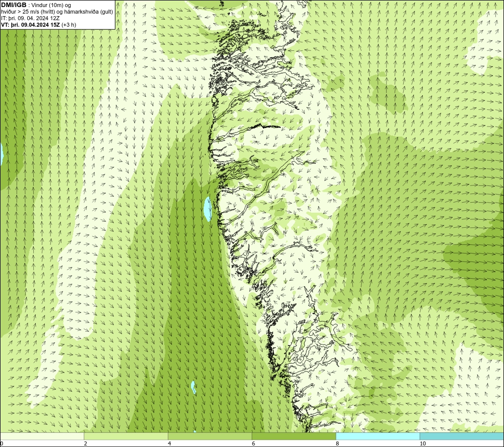This screenshot has height=447, width=504.
Task: Click the scale label '4'
Action: pyautogui.click(x=169, y=443)
